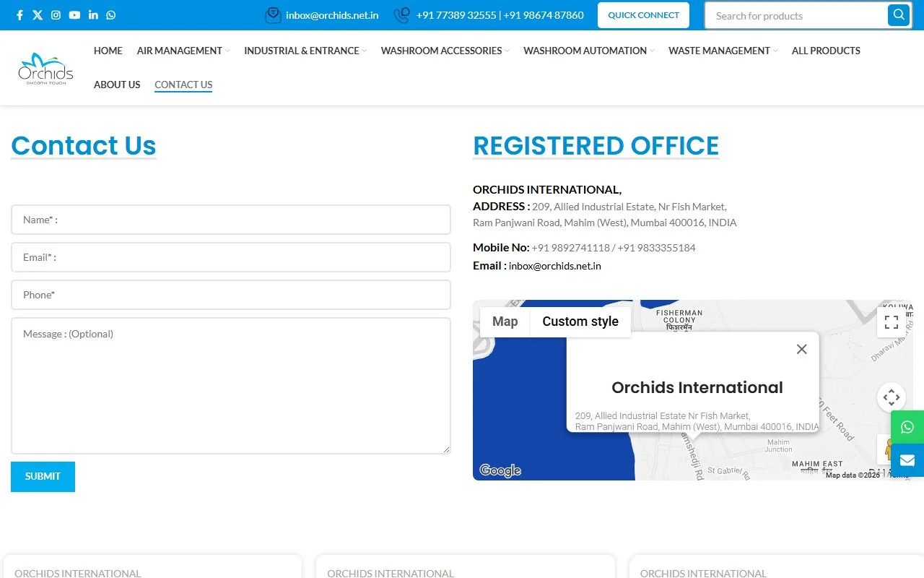
Task: Open the YouTube social icon
Action: (x=74, y=15)
